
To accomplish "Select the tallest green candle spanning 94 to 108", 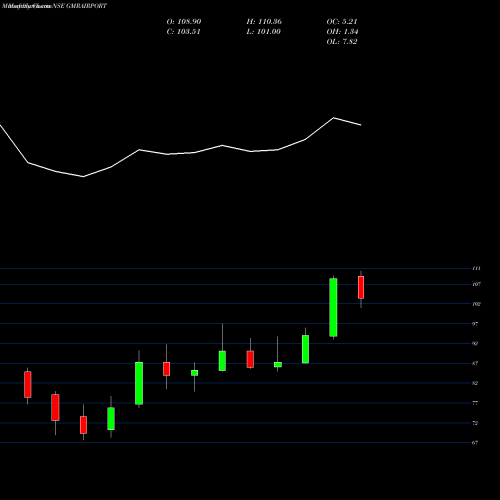I will [x=333, y=307].
